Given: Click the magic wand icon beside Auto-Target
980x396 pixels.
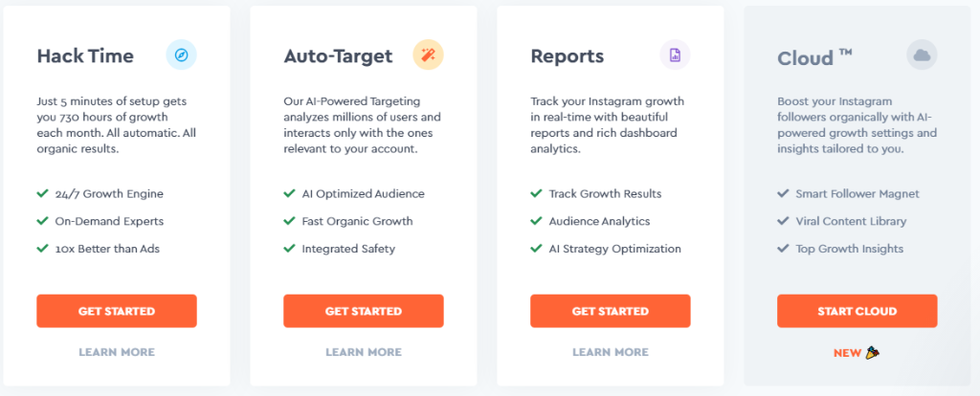Looking at the screenshot, I should (428, 55).
